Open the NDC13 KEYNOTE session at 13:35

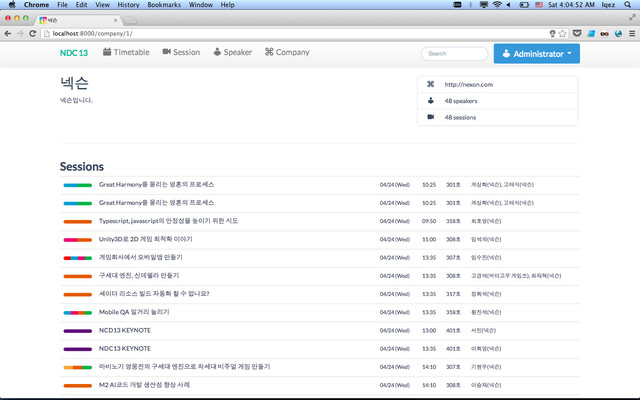[x=124, y=349]
